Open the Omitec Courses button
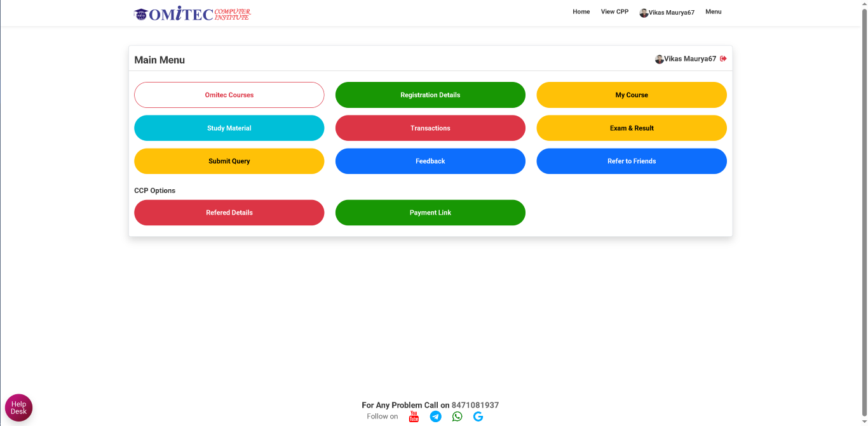Image resolution: width=868 pixels, height=426 pixels. (229, 95)
